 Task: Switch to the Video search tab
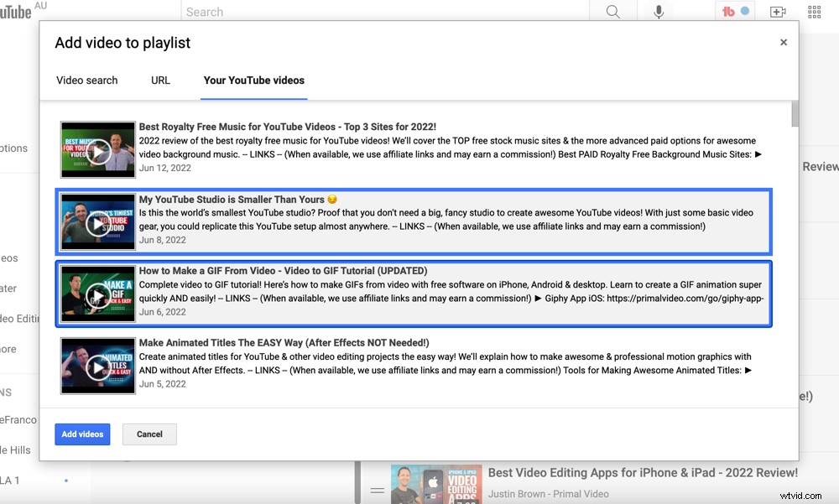86,80
